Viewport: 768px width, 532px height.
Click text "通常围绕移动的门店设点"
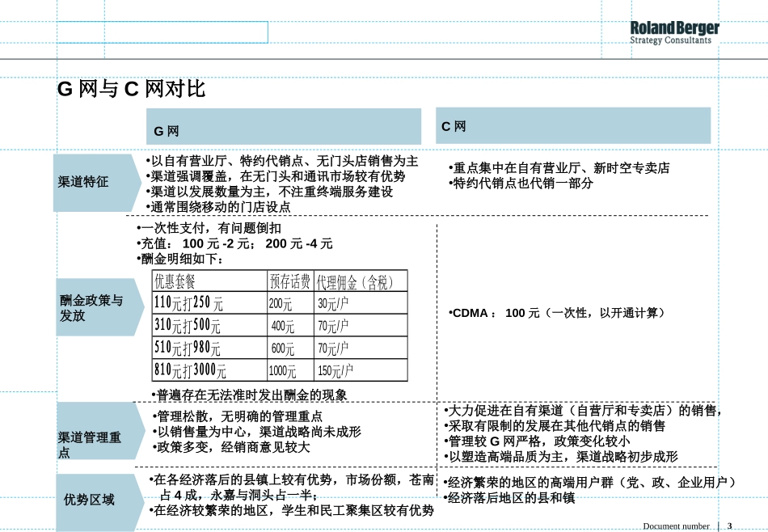pos(221,207)
